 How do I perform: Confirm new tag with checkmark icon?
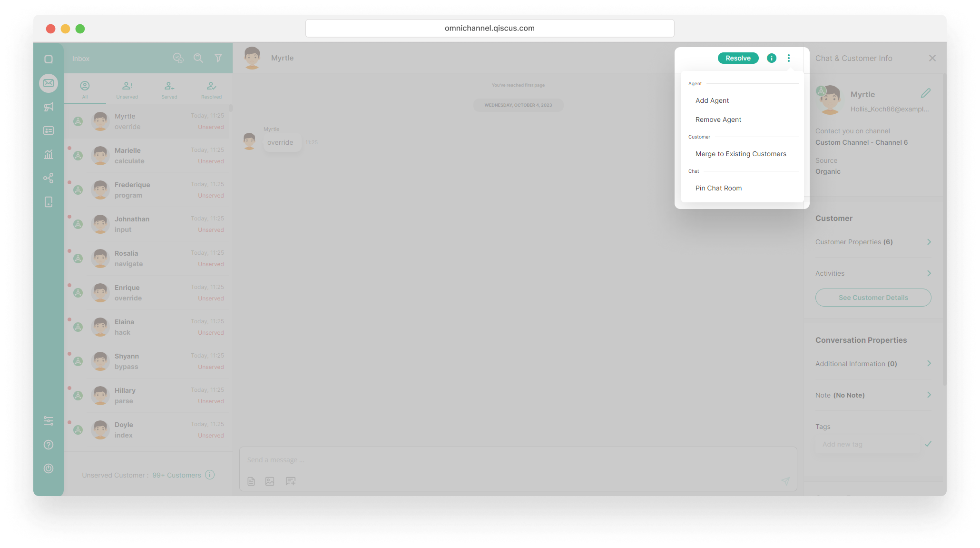click(928, 444)
